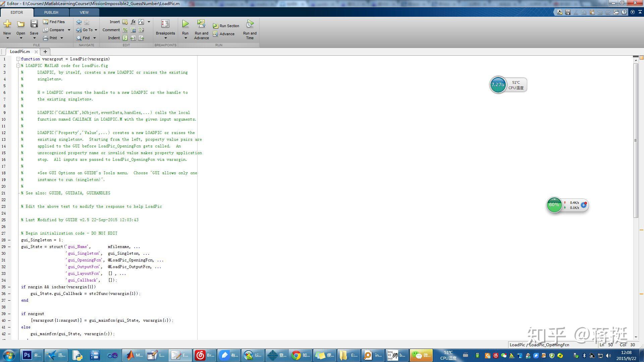Click the navigate Back arrow icon
The image size is (644, 362).
click(79, 22)
